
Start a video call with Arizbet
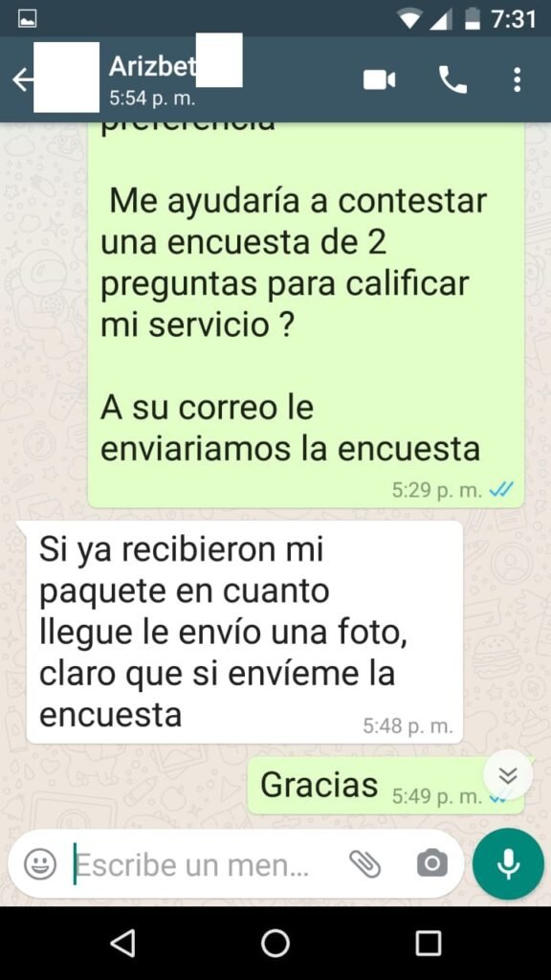(379, 80)
